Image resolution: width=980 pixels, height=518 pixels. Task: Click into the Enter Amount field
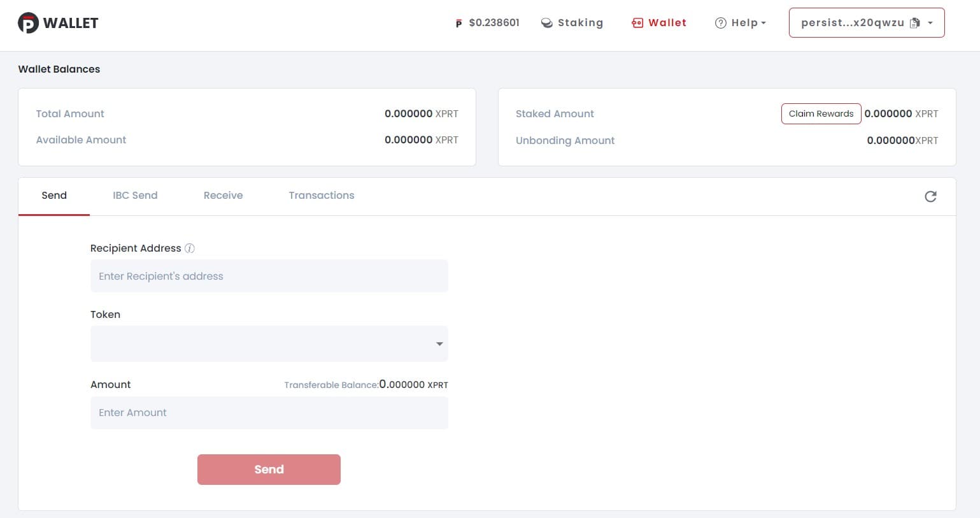(269, 413)
